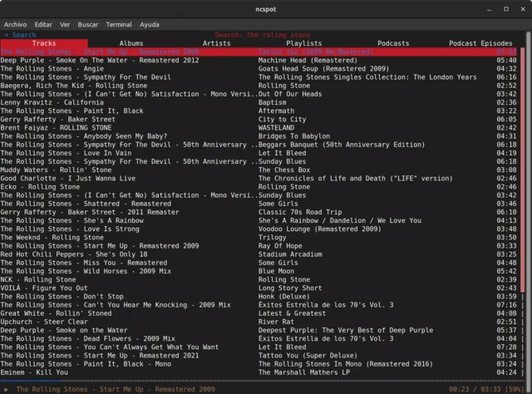Click the now-playing track title in status bar
This screenshot has width=532, height=394.
coord(116,389)
